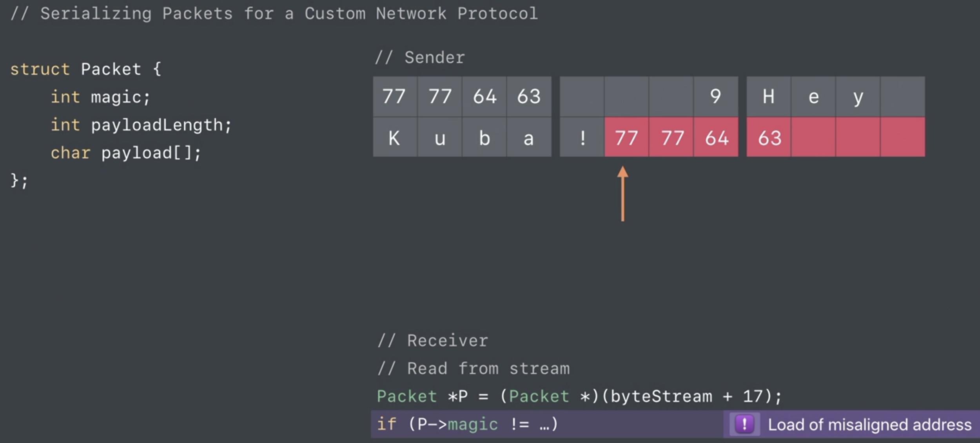Click the 'int payloadLength;' declaration
Viewport: 980px width, 443px height.
(141, 125)
